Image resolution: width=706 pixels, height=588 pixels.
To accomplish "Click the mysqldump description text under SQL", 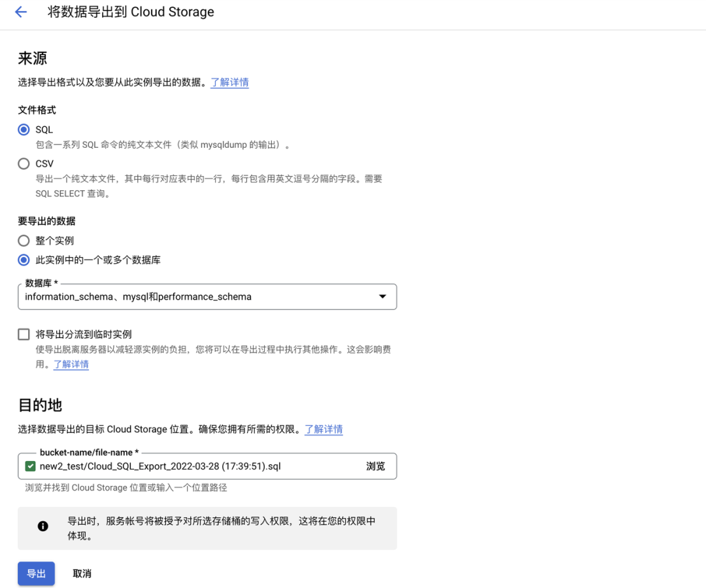I will 163,145.
